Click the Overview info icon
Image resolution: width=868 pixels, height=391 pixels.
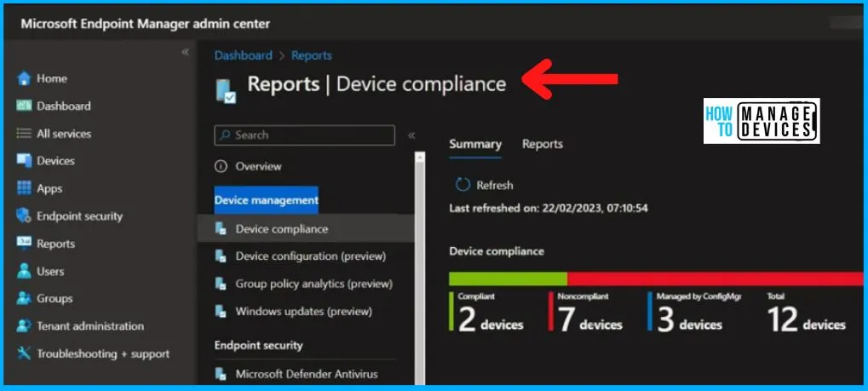(x=221, y=166)
